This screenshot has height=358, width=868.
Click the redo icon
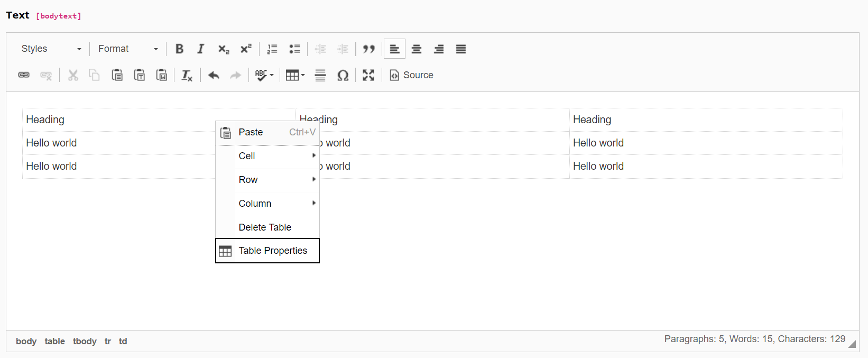click(236, 75)
